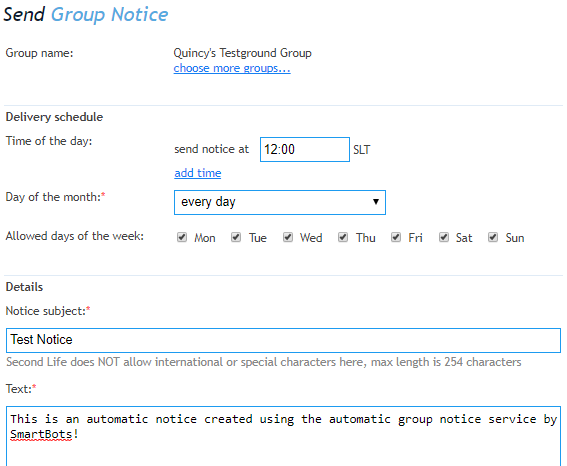Toggle the Tue checkbox
The width and height of the screenshot is (567, 466).
click(236, 237)
